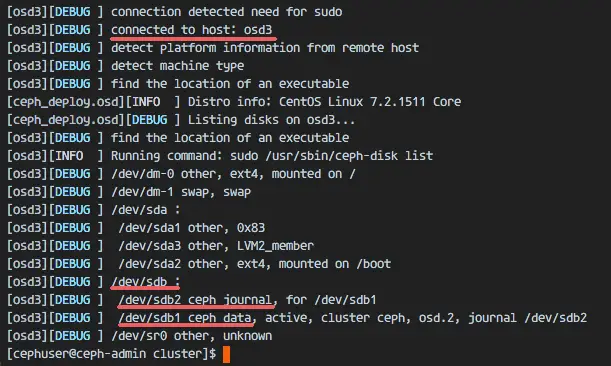Click 'connection detected need for sudo' line
Image resolution: width=611 pixels, height=366 pixels.
tap(226, 12)
